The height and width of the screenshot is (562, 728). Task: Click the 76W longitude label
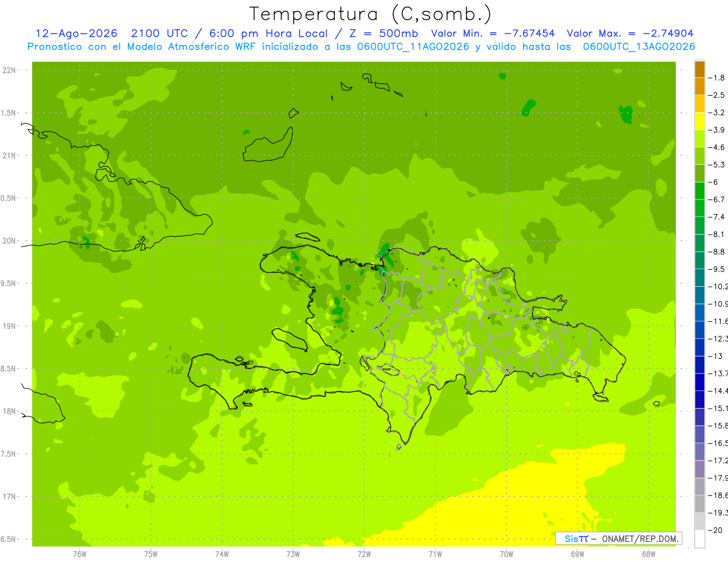tap(79, 554)
